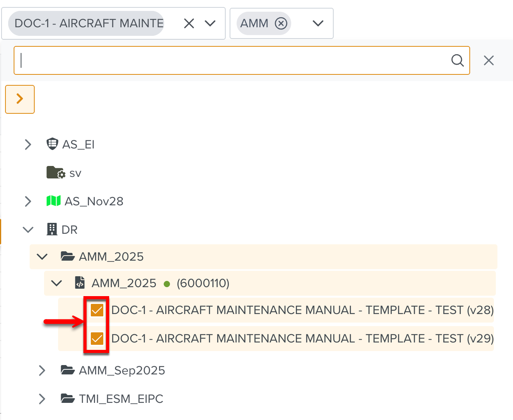This screenshot has width=513, height=420.
Task: Click the green map icon for AS_Nov28
Action: click(x=53, y=201)
